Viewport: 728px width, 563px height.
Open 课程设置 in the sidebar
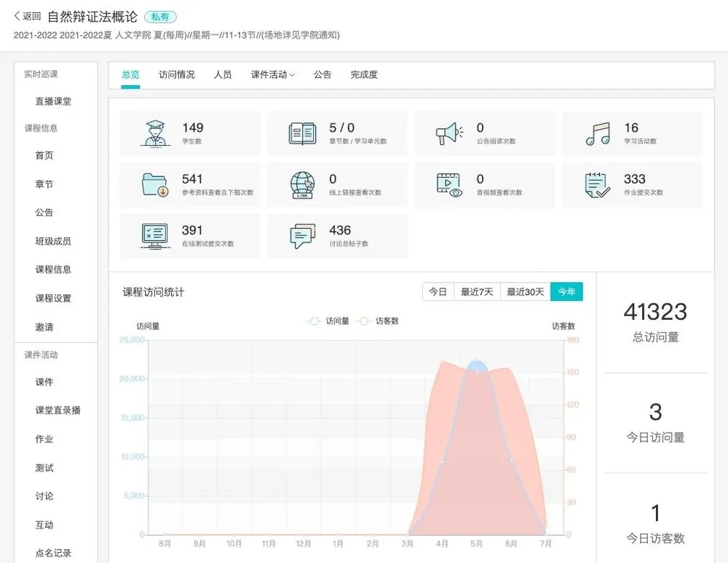(x=53, y=298)
